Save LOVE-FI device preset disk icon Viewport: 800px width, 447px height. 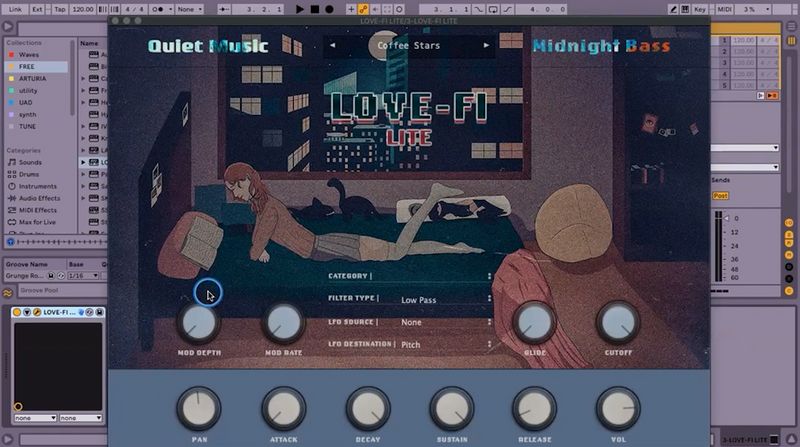tap(99, 312)
